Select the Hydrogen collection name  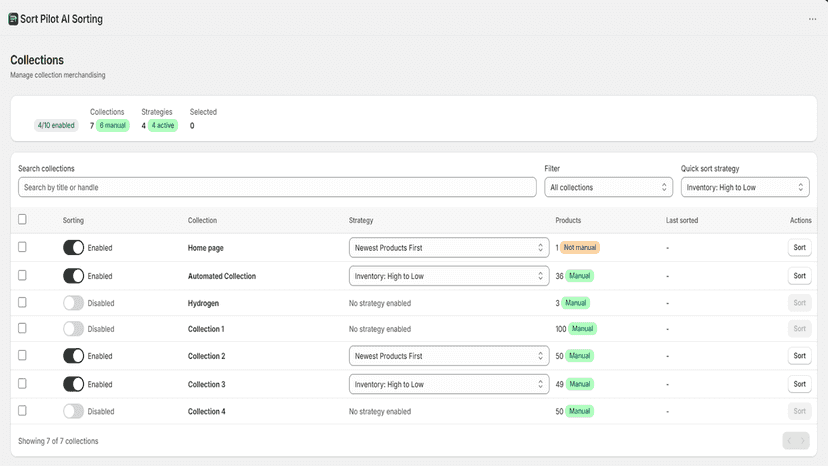pyautogui.click(x=203, y=303)
